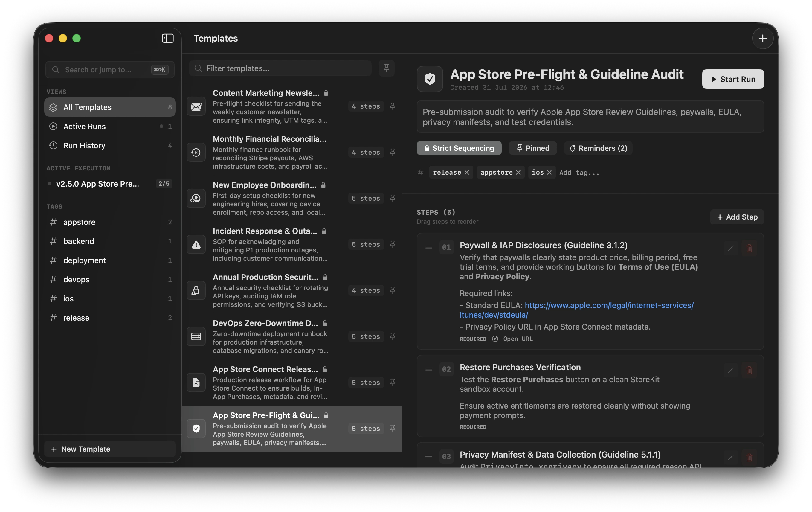Start Run for the App Store audit
The width and height of the screenshot is (812, 512).
[x=733, y=79]
